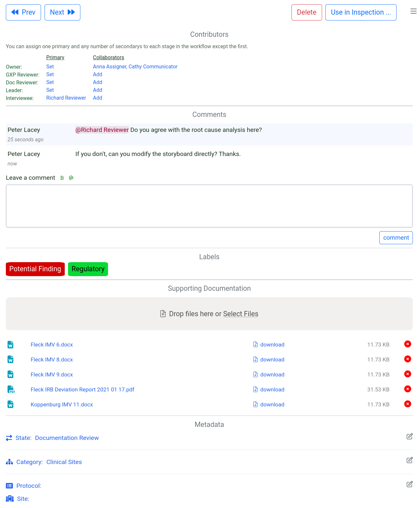Viewport: 420px width, 508px height.
Task: Remove the Fleck IMV 6.docx file
Action: coord(407,344)
